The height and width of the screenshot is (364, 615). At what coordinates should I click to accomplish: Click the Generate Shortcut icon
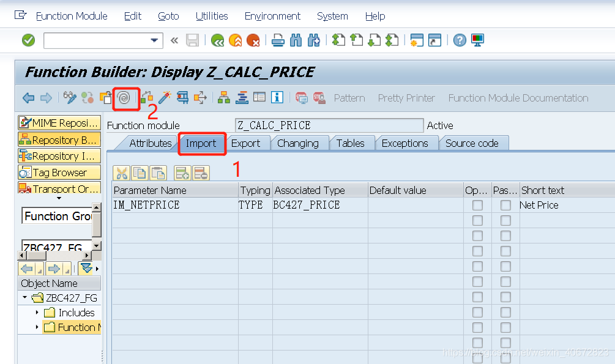click(434, 40)
